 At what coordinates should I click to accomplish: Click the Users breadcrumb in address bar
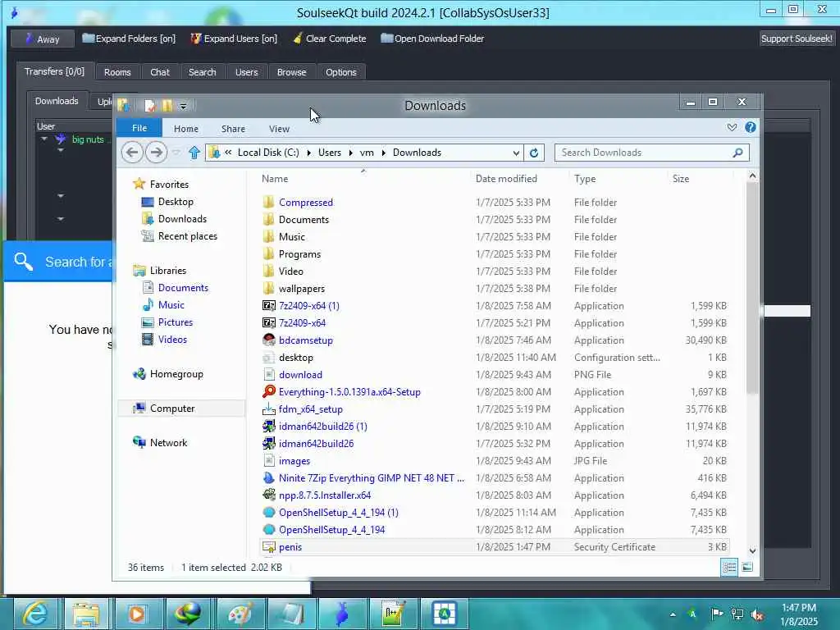pyautogui.click(x=330, y=153)
